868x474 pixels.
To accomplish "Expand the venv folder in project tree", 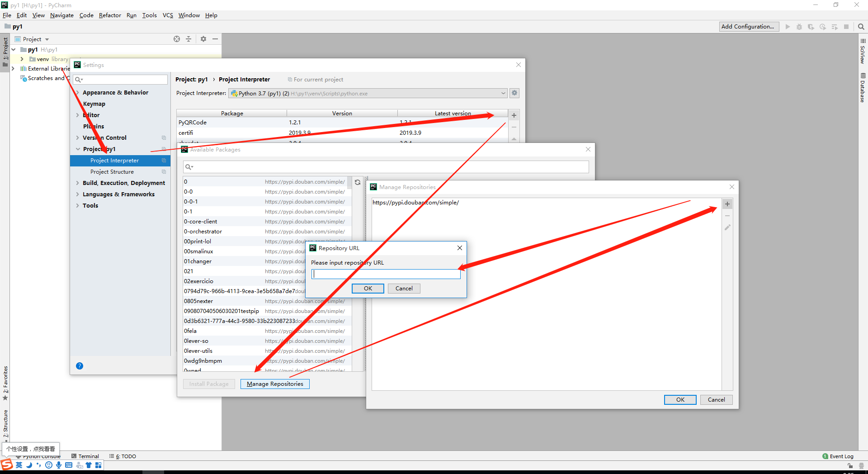I will point(22,59).
